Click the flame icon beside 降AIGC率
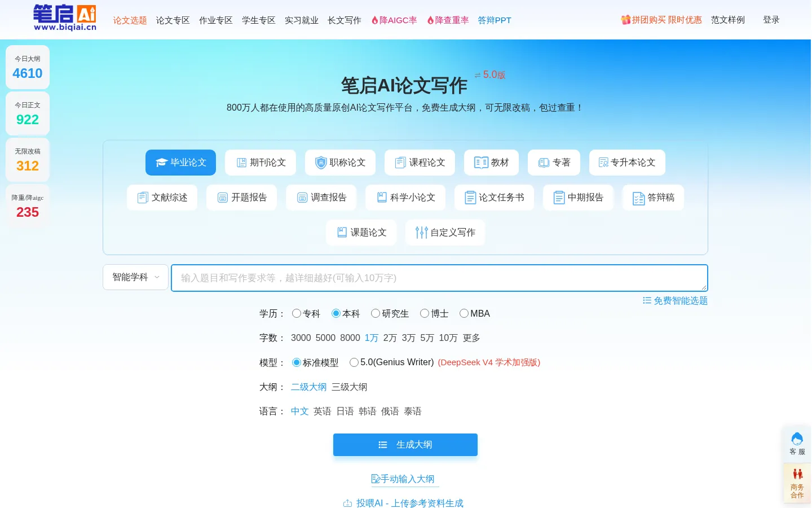 coord(375,20)
